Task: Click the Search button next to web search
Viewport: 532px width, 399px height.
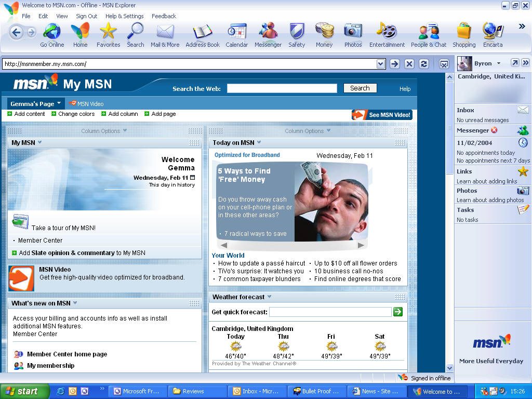Action: tap(360, 88)
